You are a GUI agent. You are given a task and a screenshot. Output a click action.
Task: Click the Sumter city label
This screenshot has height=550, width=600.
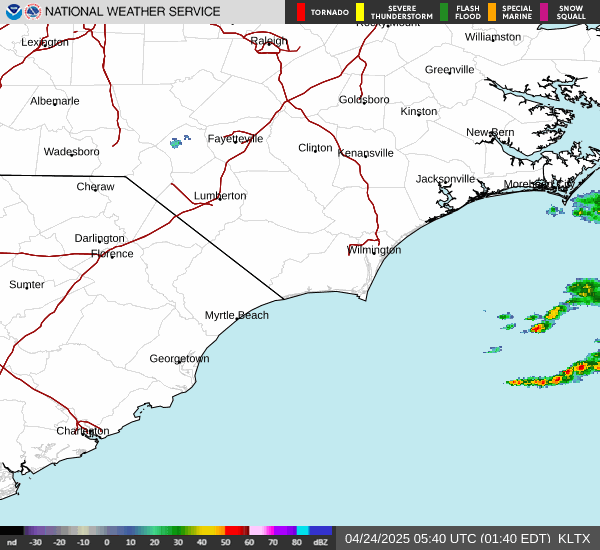pos(27,284)
